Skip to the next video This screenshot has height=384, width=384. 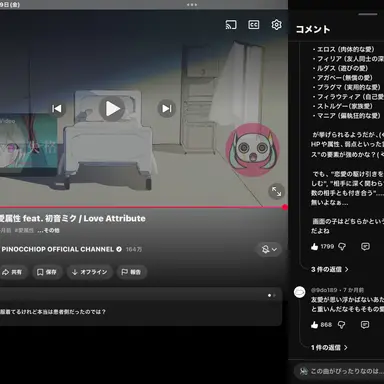pos(167,108)
